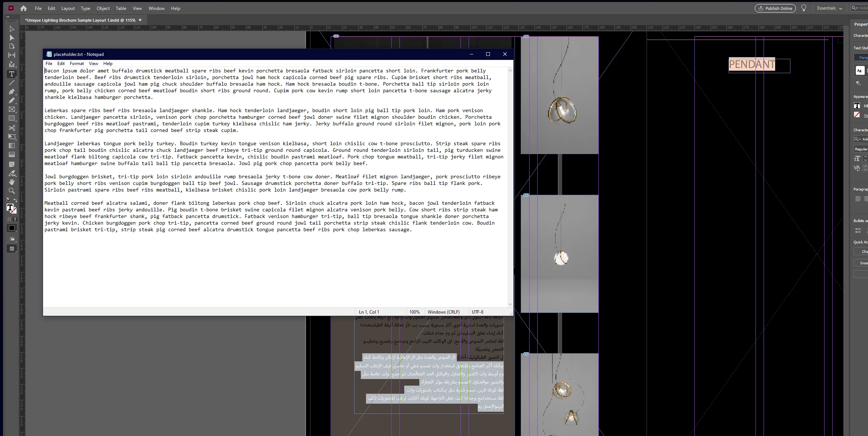Expand the Regular font style dropdown

[x=861, y=149]
